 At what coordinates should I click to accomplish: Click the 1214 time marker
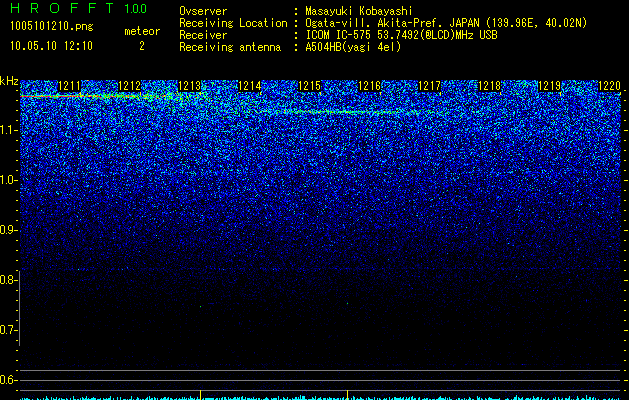tap(250, 86)
